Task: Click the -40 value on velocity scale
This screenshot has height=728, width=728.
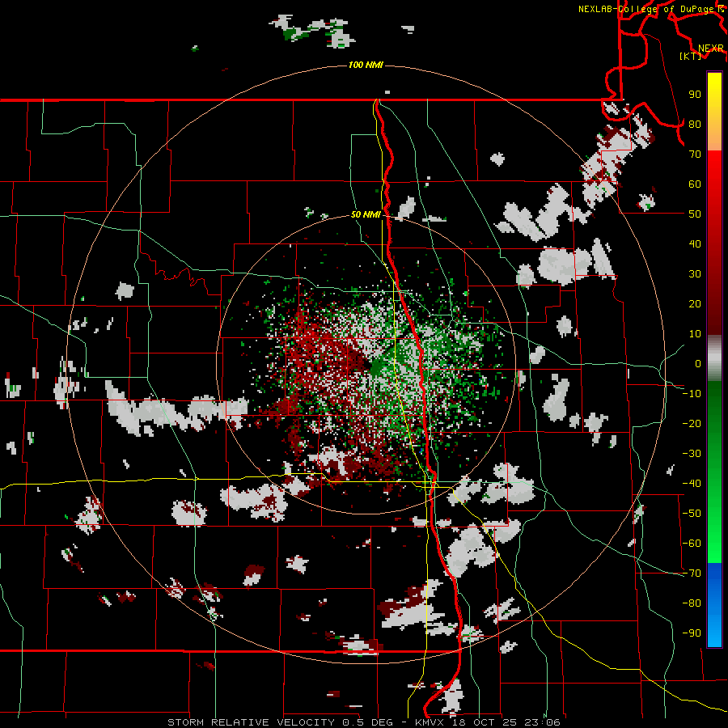Action: pyautogui.click(x=692, y=484)
